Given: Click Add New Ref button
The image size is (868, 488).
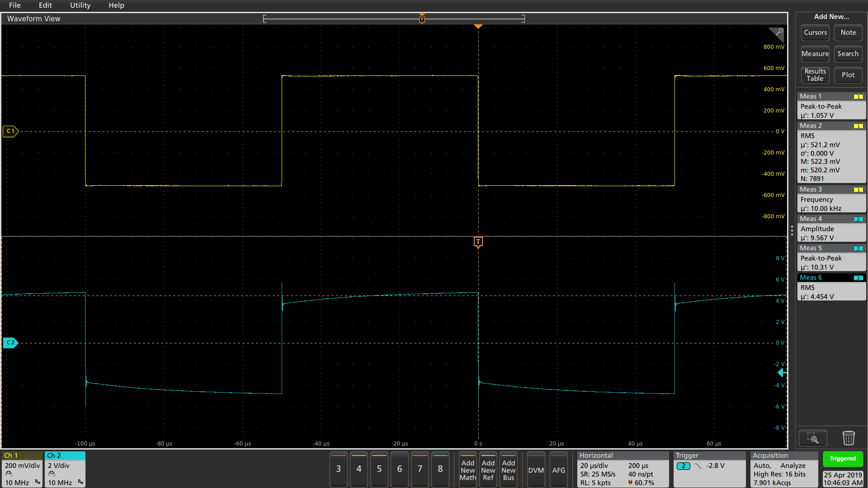Looking at the screenshot, I should [488, 469].
